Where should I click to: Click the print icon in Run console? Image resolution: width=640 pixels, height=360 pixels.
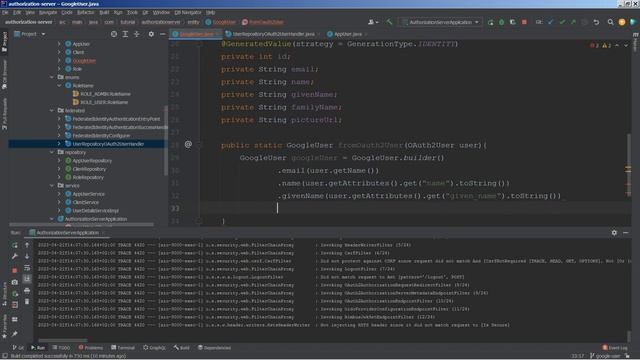coord(27,290)
